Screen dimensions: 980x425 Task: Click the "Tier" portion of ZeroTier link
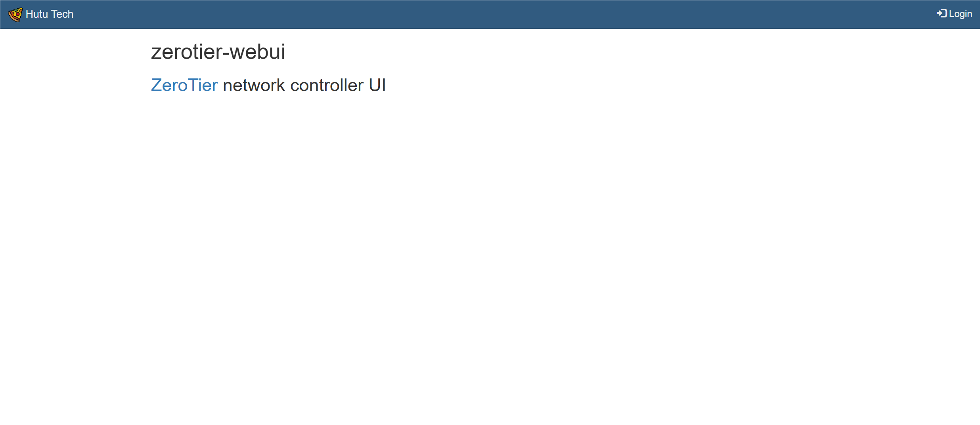point(203,85)
